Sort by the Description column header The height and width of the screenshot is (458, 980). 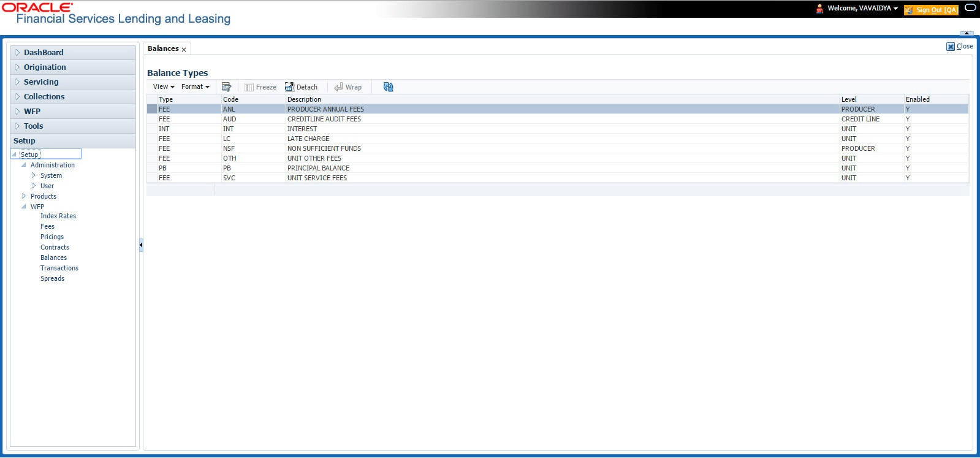(562, 99)
